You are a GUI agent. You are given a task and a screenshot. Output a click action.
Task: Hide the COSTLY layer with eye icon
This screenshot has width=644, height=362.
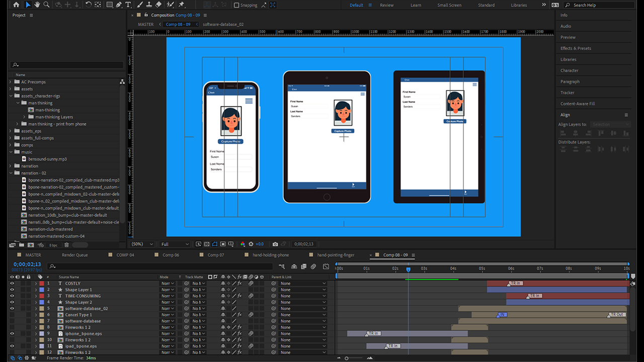click(13, 284)
